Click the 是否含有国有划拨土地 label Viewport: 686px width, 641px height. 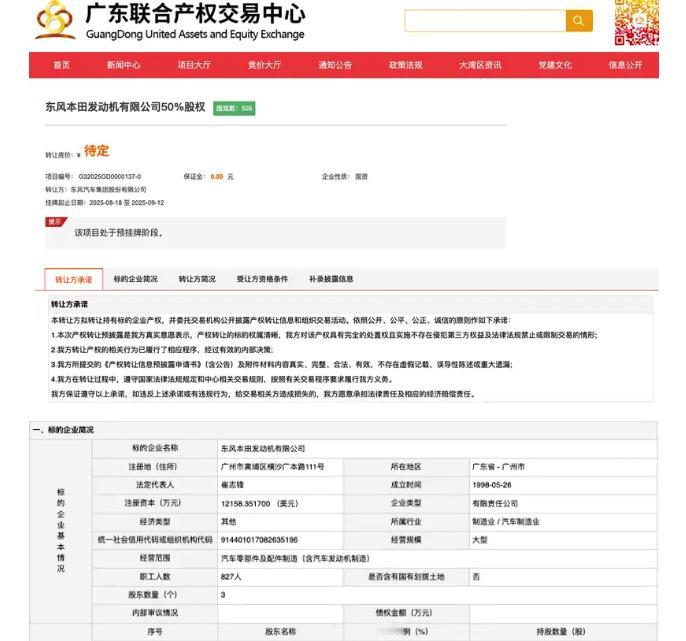point(406,577)
